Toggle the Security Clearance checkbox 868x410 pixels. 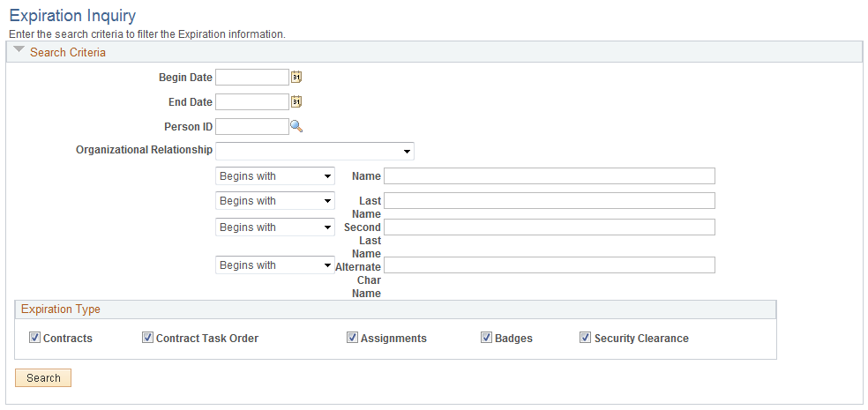pos(585,338)
